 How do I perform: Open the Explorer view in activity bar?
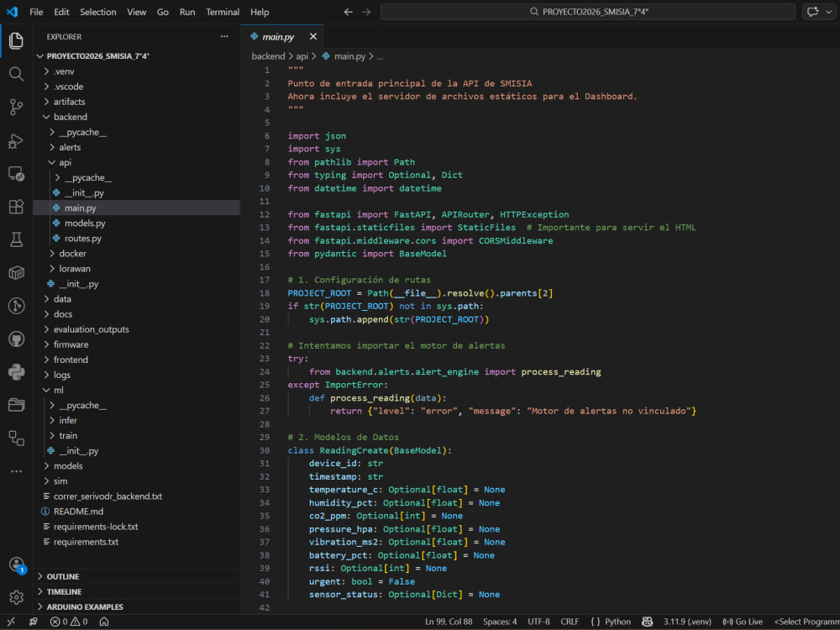16,40
